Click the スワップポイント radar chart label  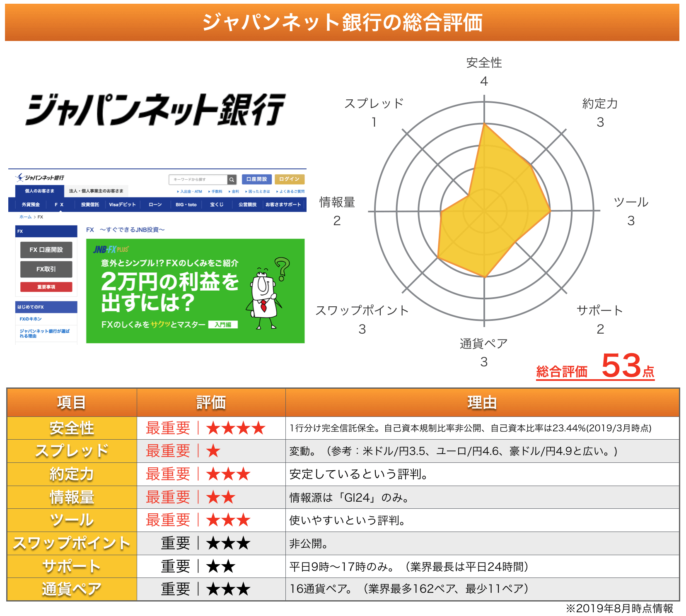pyautogui.click(x=362, y=310)
